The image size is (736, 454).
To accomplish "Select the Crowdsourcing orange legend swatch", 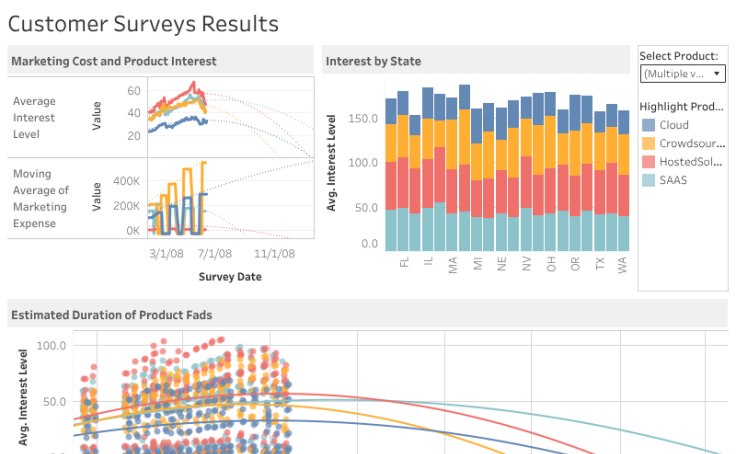I will tap(648, 143).
